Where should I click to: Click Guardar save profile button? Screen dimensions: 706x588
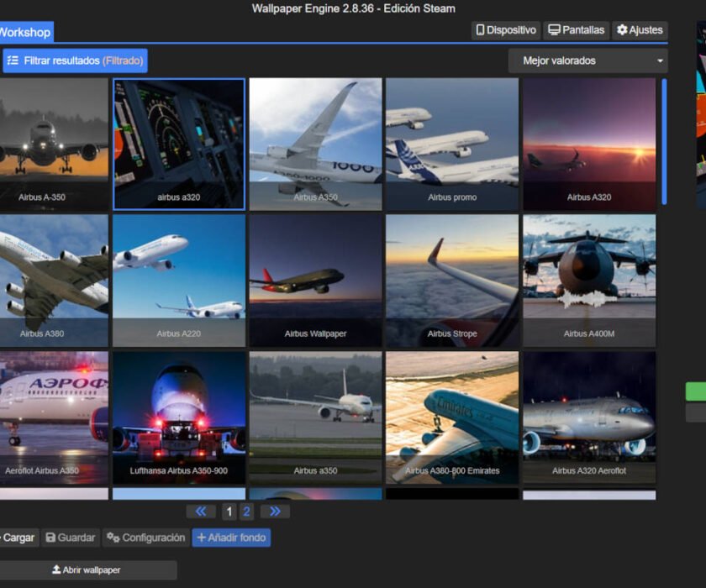point(71,538)
